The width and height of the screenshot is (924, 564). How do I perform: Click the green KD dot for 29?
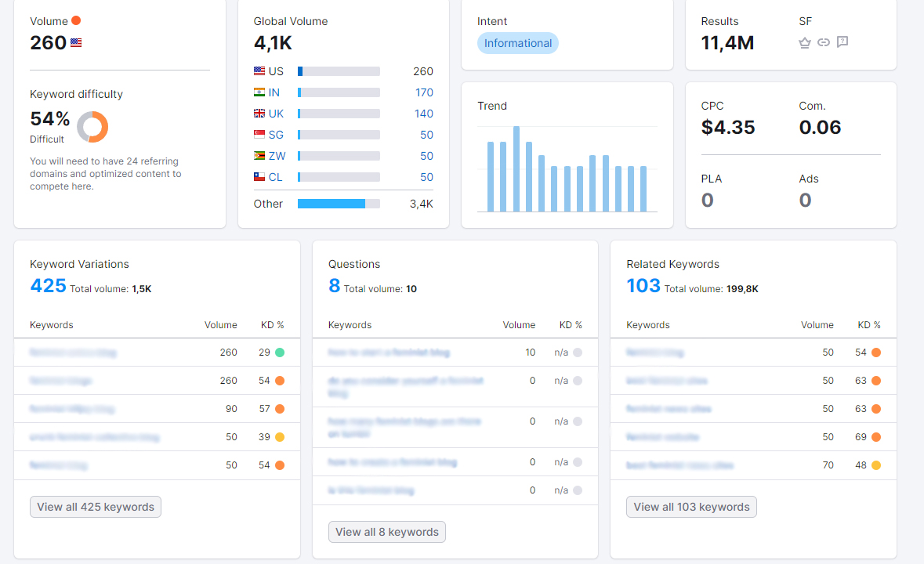280,352
